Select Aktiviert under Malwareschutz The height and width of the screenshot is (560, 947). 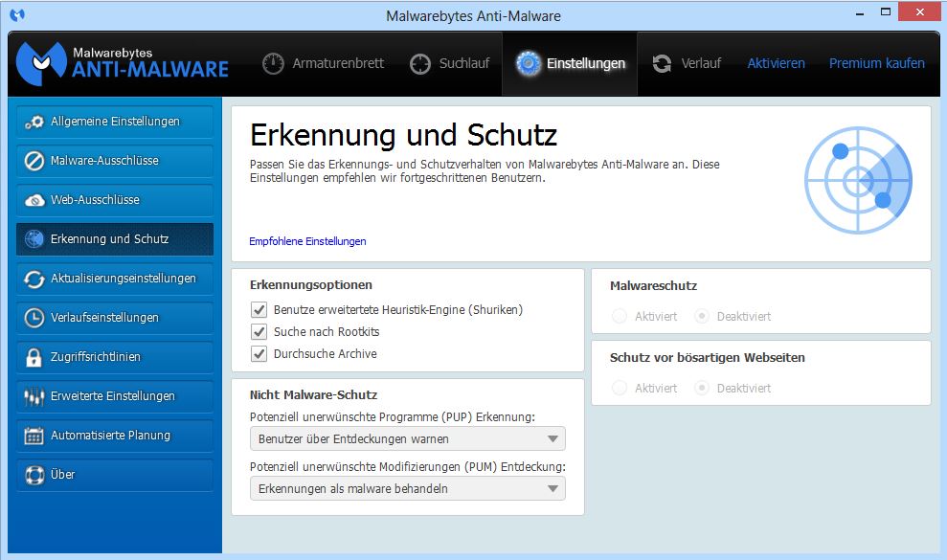[x=620, y=316]
